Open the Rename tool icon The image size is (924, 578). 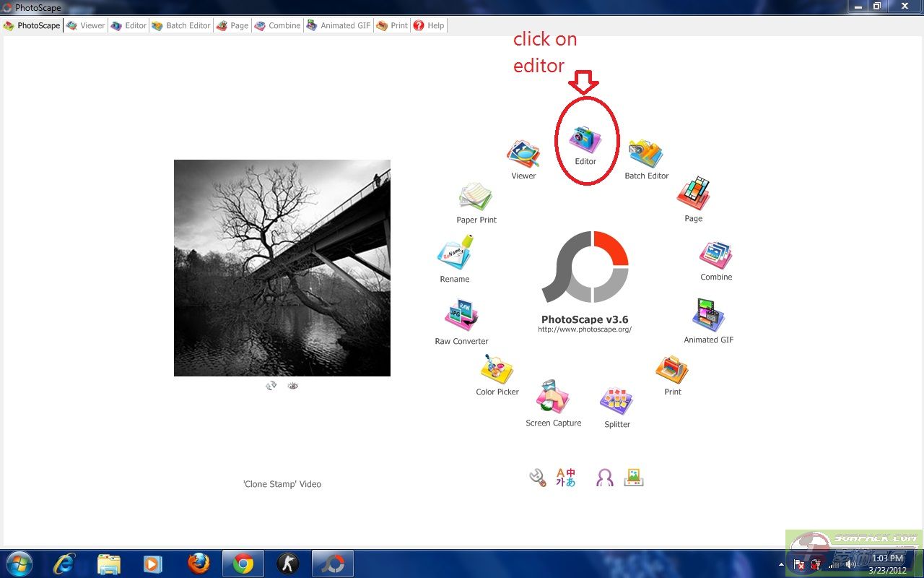(x=455, y=254)
